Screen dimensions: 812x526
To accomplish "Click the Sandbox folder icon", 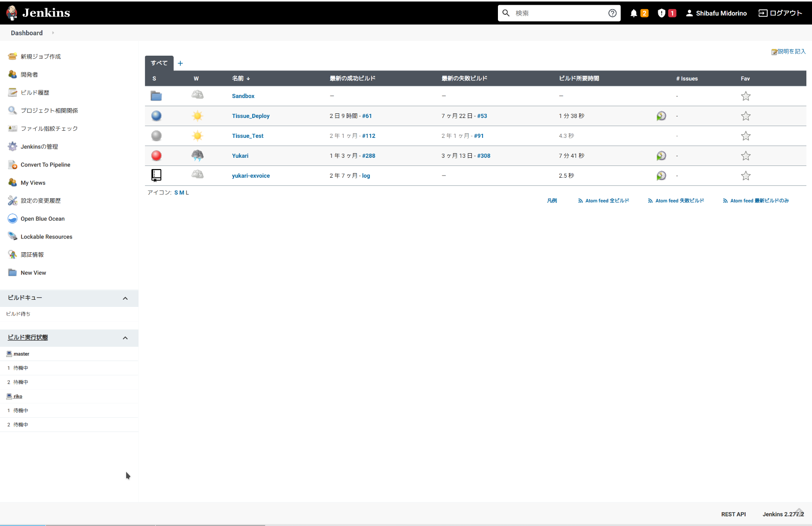I will (x=156, y=96).
